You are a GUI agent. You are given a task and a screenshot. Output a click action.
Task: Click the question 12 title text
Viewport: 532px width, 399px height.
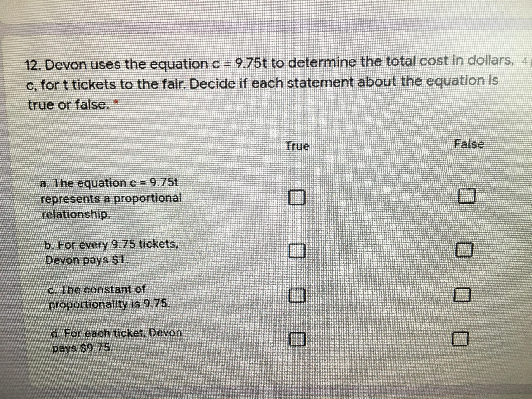[x=262, y=83]
